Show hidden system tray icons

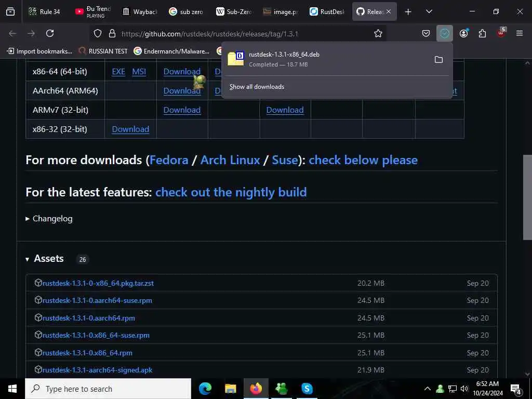point(428,389)
